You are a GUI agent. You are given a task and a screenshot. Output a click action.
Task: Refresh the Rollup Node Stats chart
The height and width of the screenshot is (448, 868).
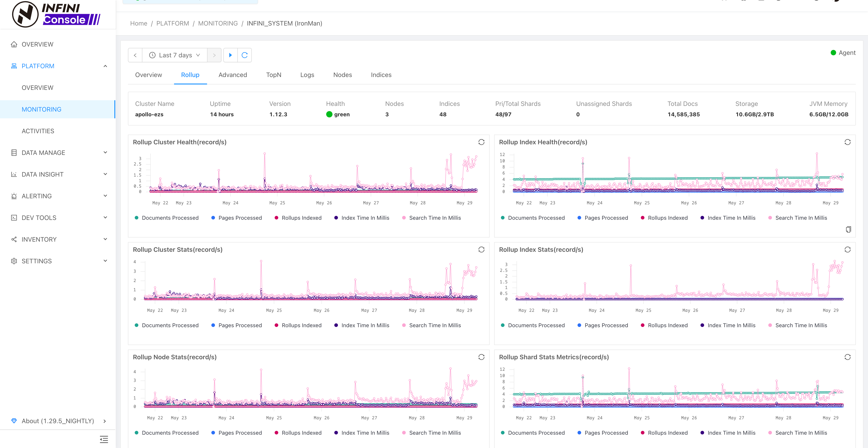pos(481,357)
